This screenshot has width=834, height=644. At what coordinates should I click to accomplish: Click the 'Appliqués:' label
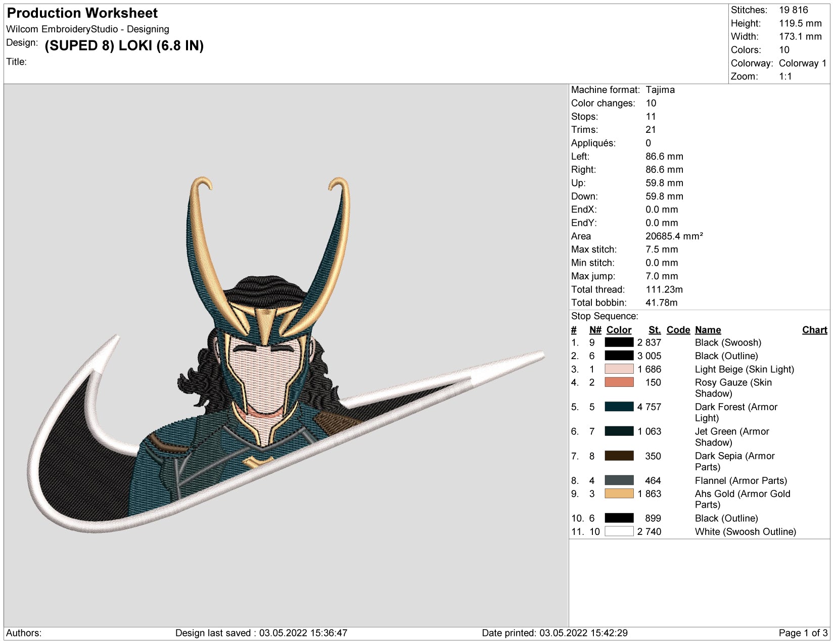(593, 143)
